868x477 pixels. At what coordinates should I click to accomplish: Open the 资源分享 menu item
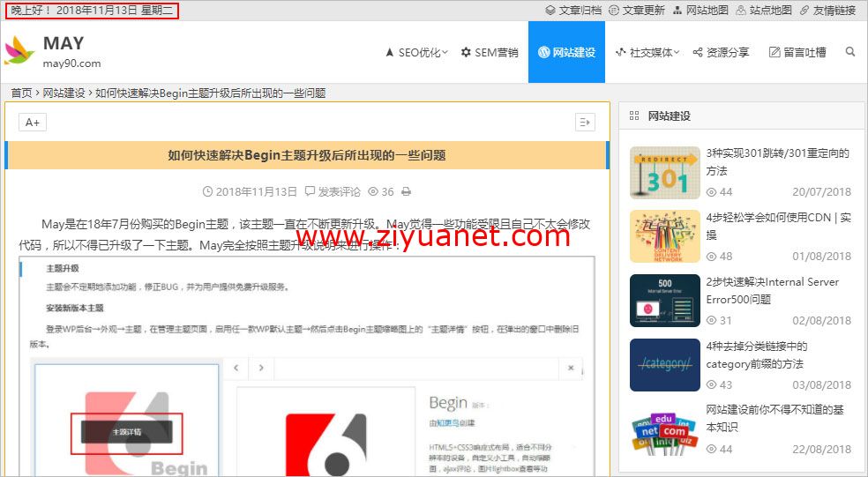[722, 52]
